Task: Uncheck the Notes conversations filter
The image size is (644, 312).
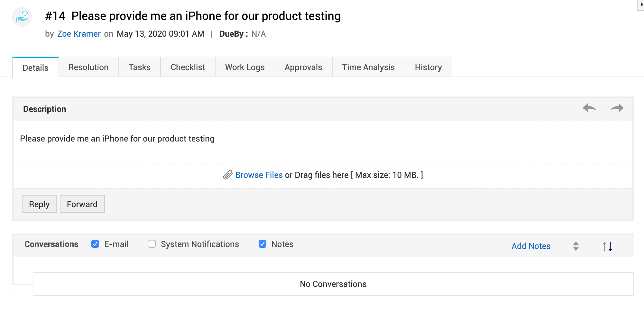Action: (x=262, y=244)
